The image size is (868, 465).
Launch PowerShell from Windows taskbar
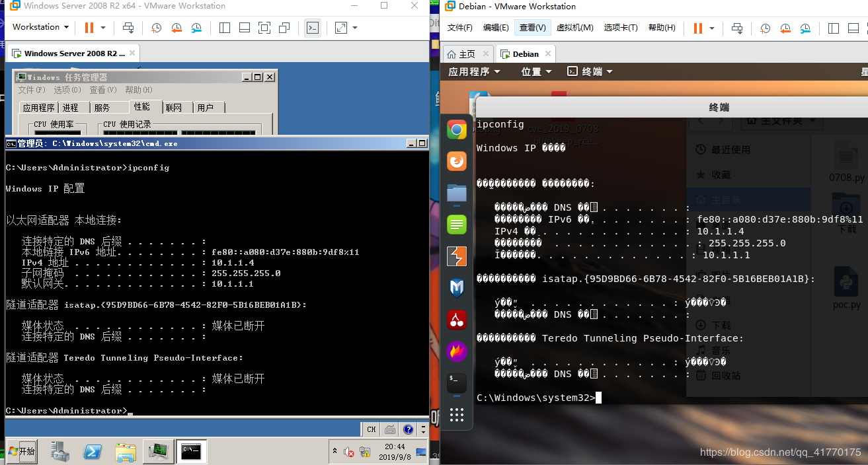pyautogui.click(x=93, y=451)
